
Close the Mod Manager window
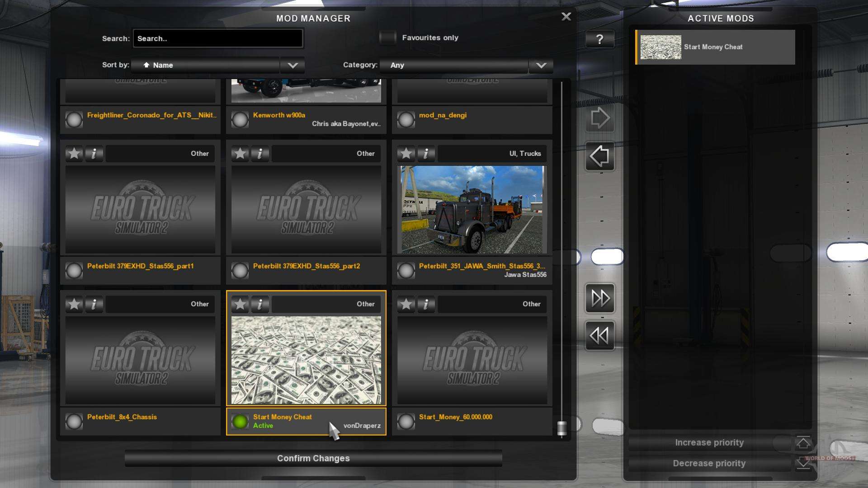click(566, 17)
